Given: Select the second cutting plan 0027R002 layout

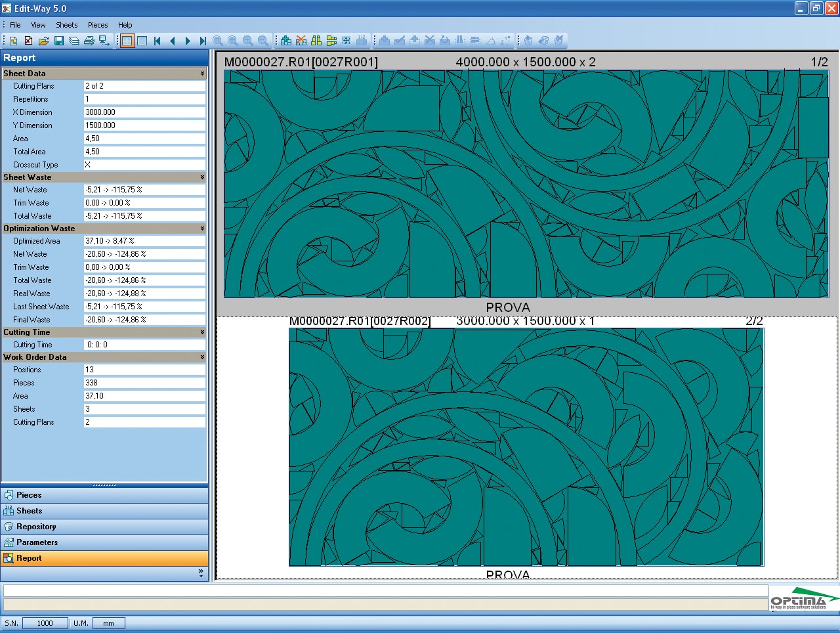Looking at the screenshot, I should pos(526,447).
